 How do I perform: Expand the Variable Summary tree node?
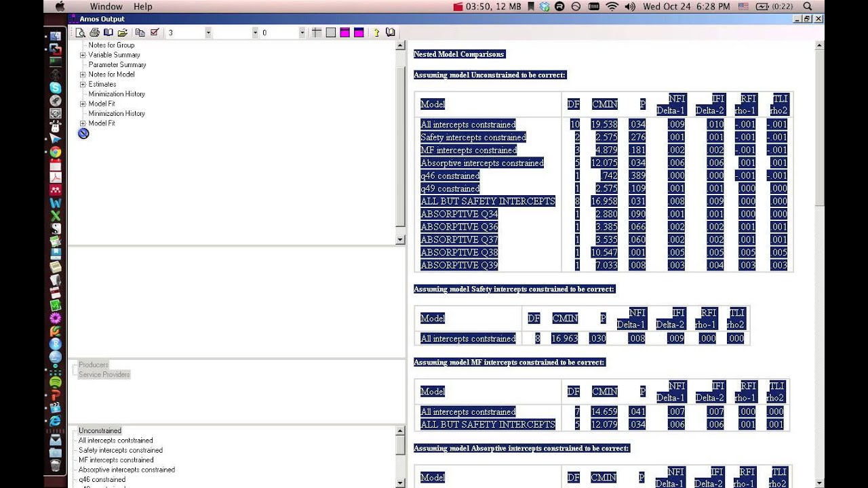83,55
